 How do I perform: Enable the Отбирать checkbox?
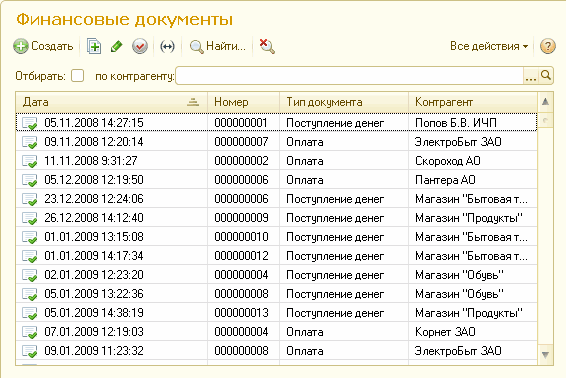(77, 76)
